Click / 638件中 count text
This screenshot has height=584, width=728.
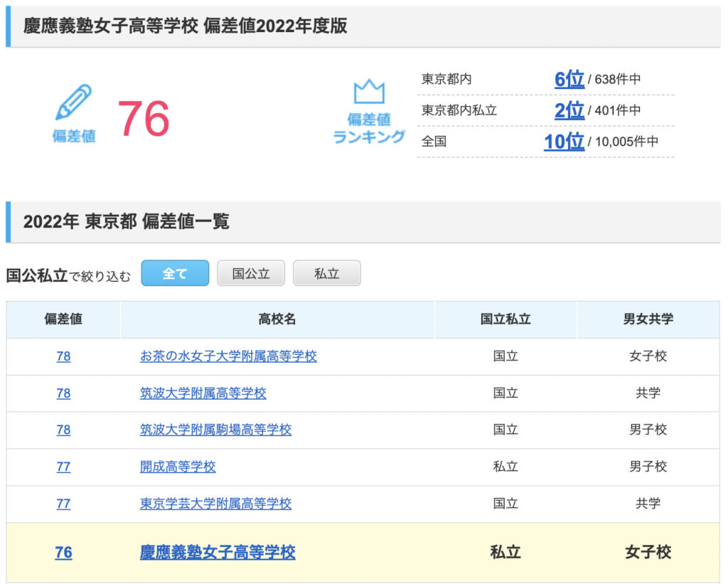[x=614, y=80]
